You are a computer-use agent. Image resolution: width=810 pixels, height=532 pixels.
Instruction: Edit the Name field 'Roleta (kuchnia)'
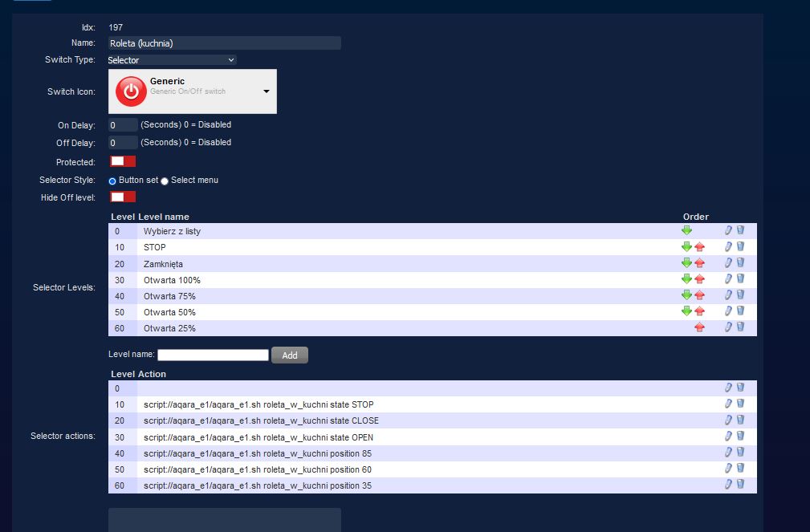click(x=225, y=43)
